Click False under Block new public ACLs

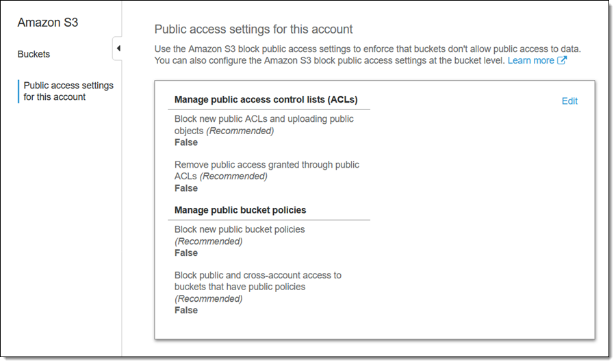coord(186,142)
